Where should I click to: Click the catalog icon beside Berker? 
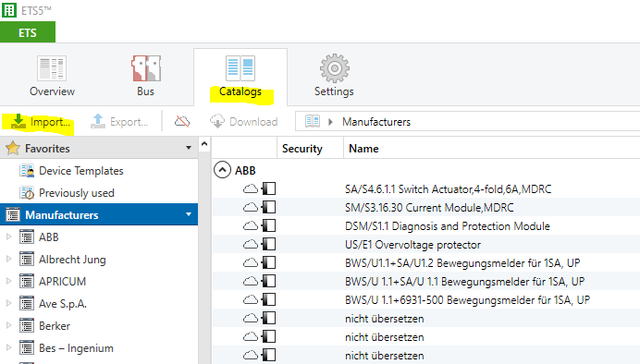[27, 325]
